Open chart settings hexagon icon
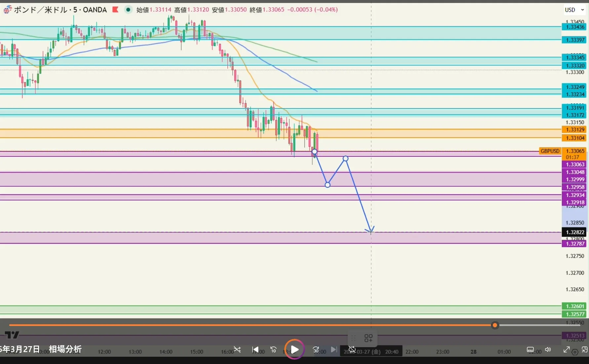 pyautogui.click(x=575, y=352)
